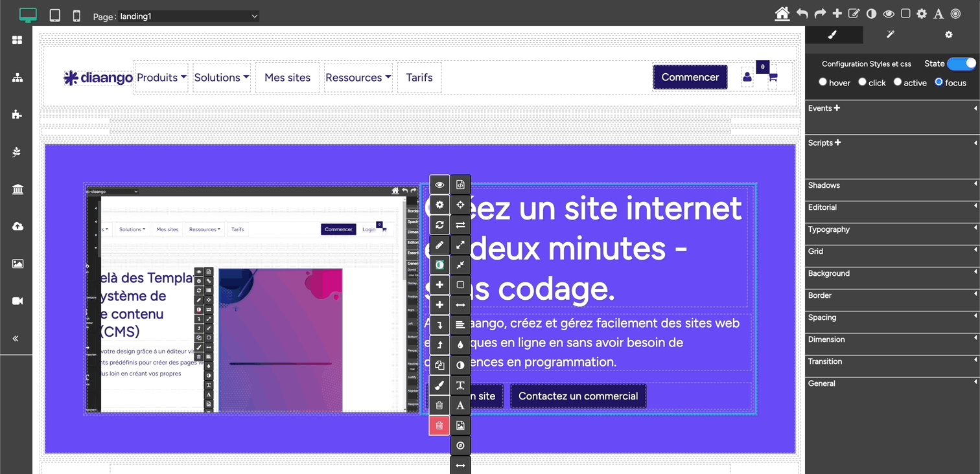Click the concentric circles target icon
980x474 pixels.
(x=955, y=14)
